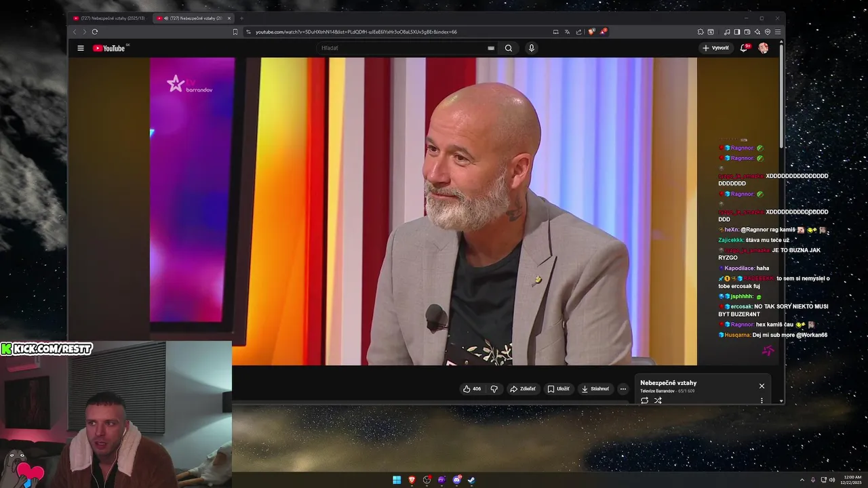The image size is (868, 488).
Task: Close the active browser tab
Action: coord(229,18)
